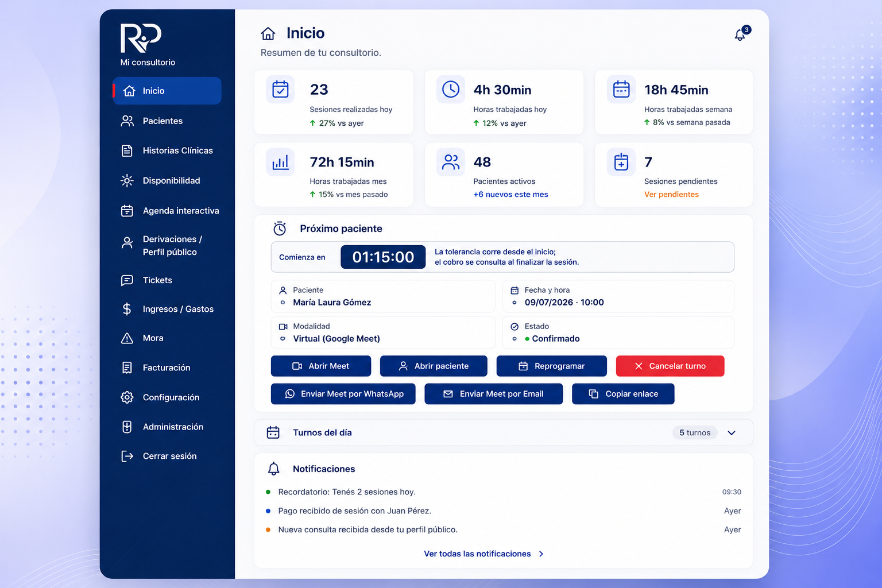Click the Virtual (Google Meet) modality value
This screenshot has height=588, width=882.
point(336,339)
